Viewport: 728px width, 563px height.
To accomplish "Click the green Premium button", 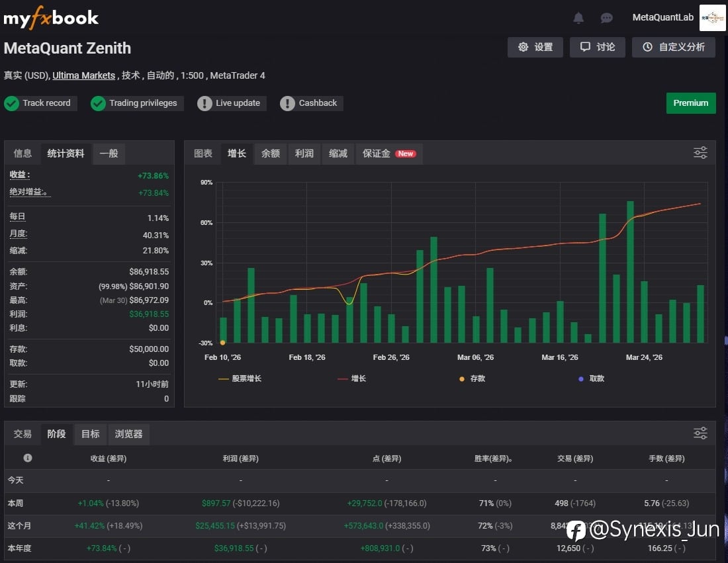I will (x=690, y=103).
